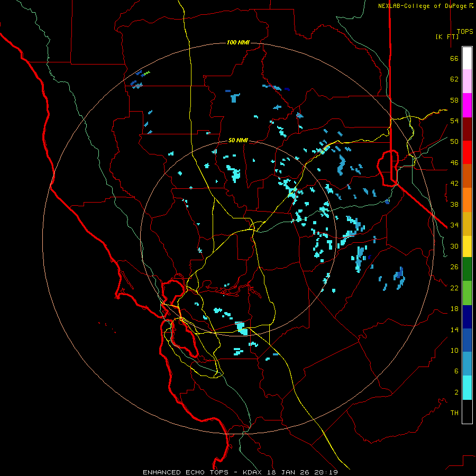Select the 46 legend value
This screenshot has height=476, width=476.
click(x=454, y=163)
